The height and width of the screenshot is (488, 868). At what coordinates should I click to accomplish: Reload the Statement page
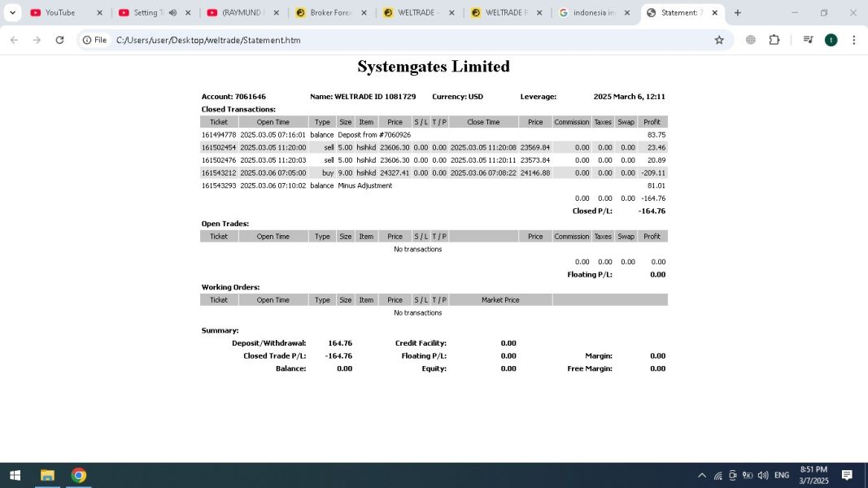tap(59, 40)
